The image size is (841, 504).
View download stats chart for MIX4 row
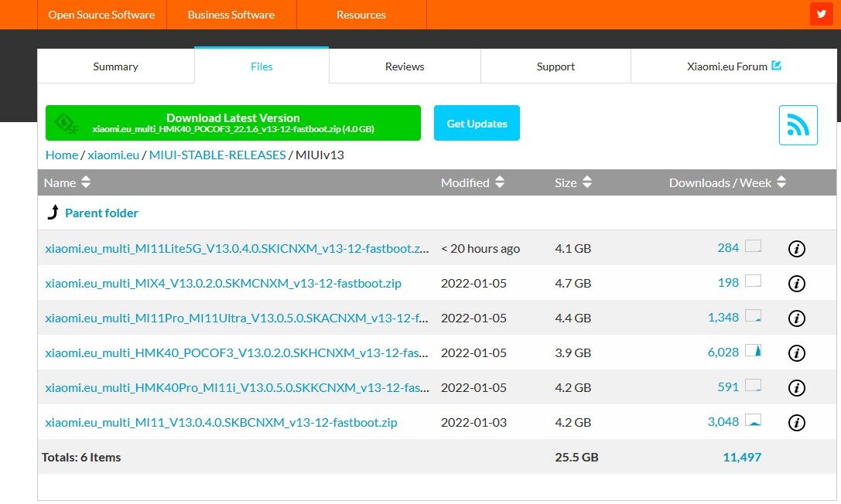[753, 281]
